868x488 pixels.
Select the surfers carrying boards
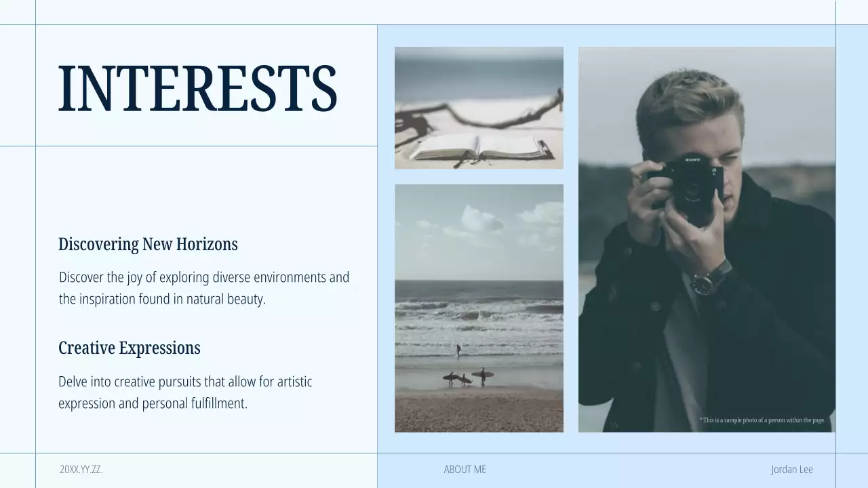[468, 376]
